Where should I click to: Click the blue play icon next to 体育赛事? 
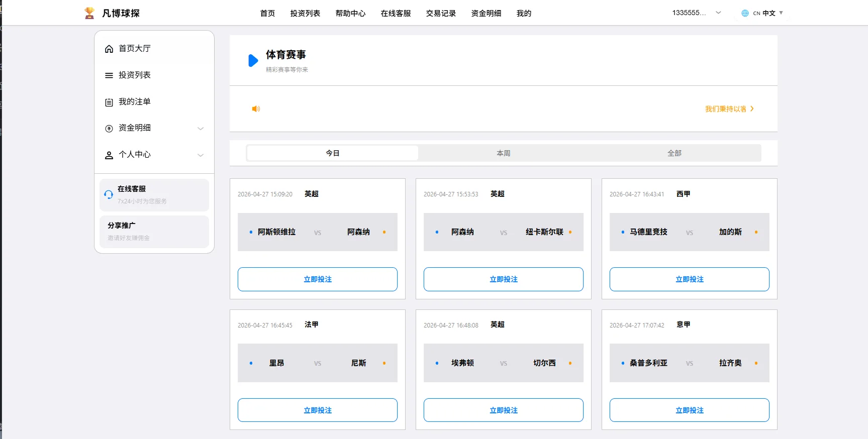(253, 61)
